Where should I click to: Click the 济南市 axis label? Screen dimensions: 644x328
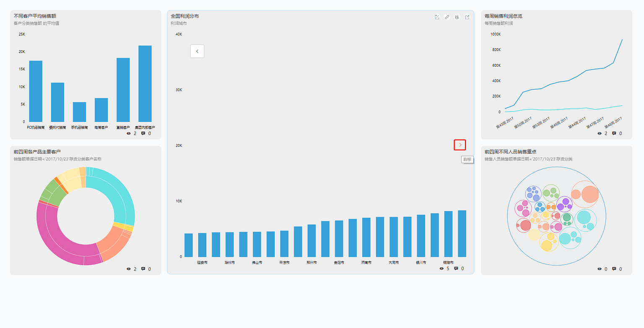pyautogui.click(x=366, y=263)
